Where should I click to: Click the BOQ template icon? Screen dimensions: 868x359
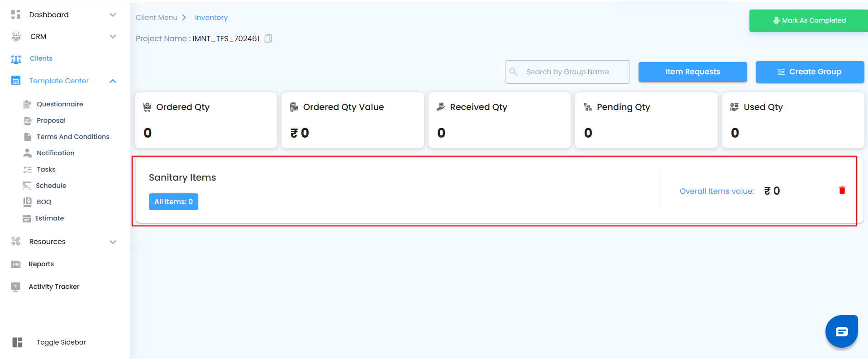(x=27, y=202)
